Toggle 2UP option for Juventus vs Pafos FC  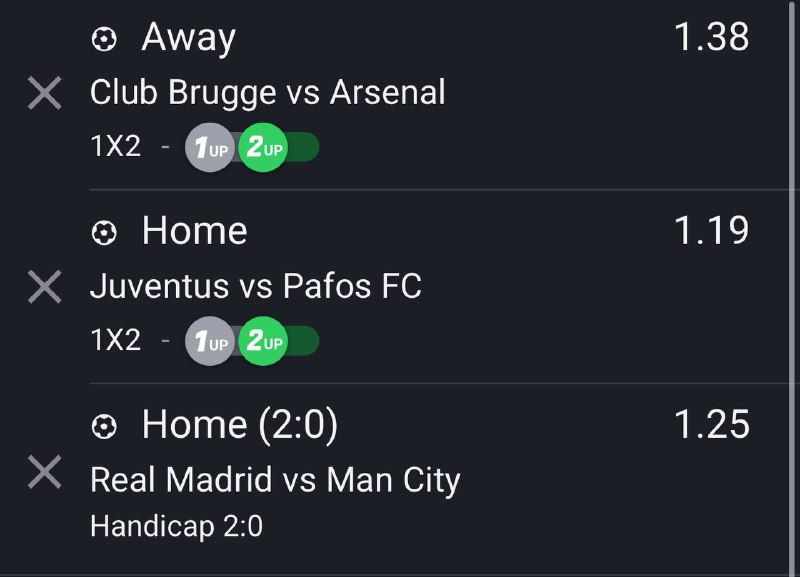tap(264, 343)
